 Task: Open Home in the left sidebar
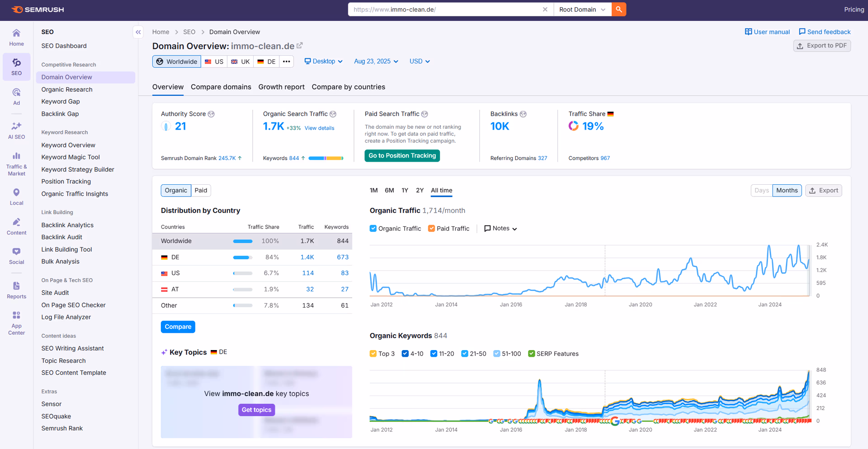(x=16, y=37)
